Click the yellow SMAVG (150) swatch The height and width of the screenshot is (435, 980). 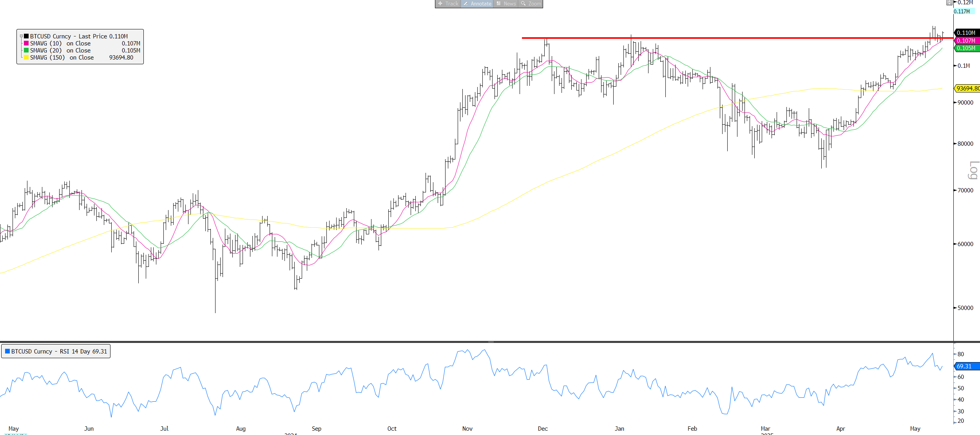(26, 57)
